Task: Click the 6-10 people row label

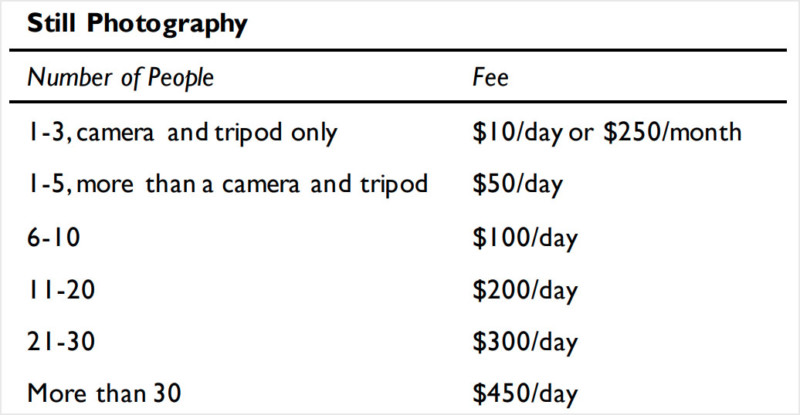Action: pyautogui.click(x=54, y=237)
